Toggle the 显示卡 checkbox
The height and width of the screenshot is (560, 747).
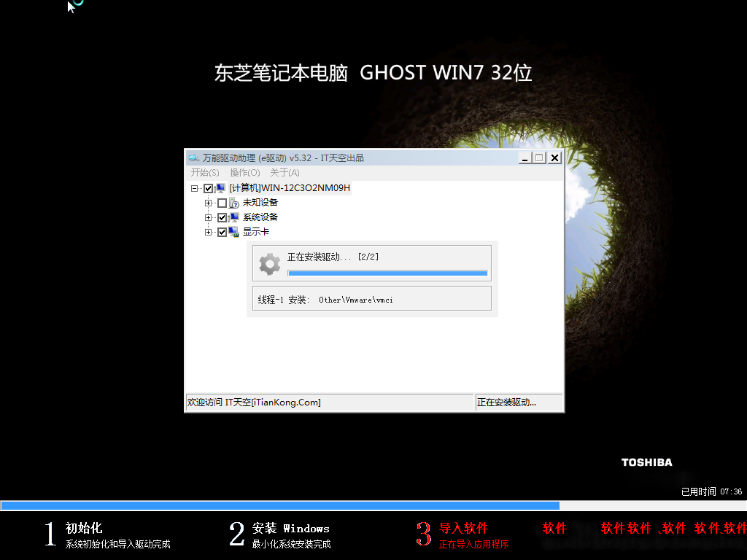(222, 232)
